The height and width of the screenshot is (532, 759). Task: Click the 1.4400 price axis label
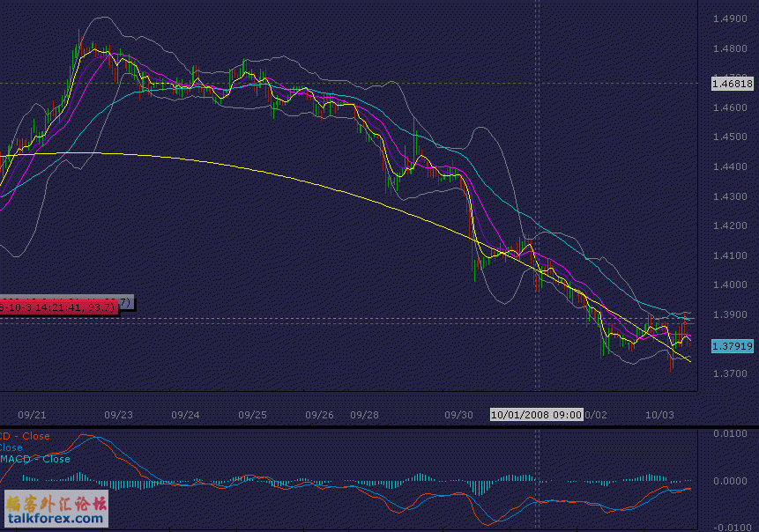730,166
